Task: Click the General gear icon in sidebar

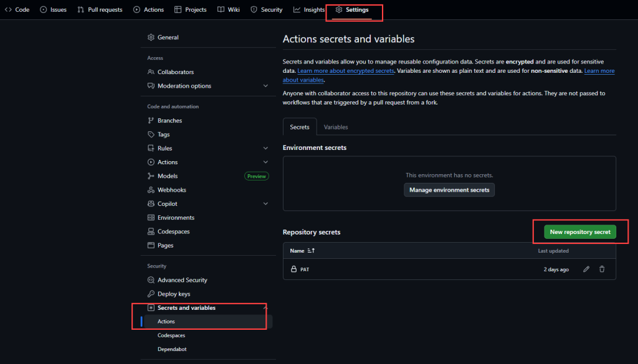Action: click(151, 37)
